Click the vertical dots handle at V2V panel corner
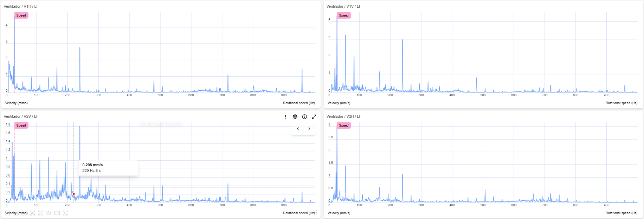The image size is (644, 219). 317,213
